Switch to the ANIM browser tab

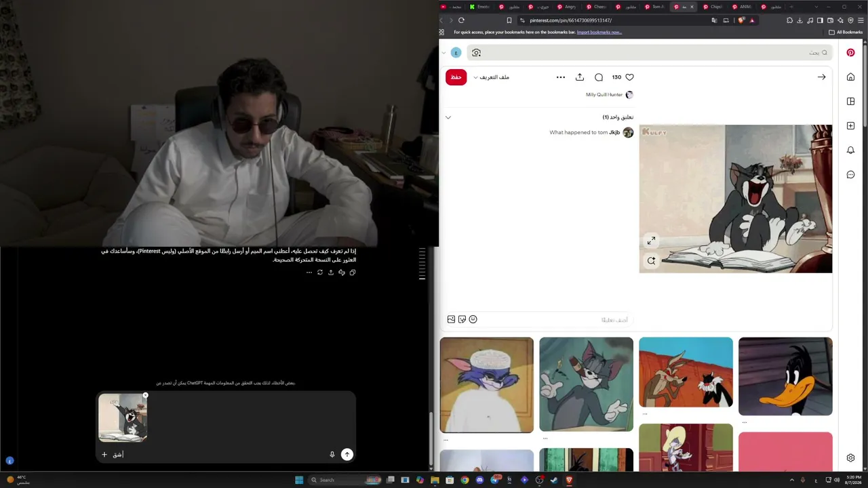coord(742,7)
